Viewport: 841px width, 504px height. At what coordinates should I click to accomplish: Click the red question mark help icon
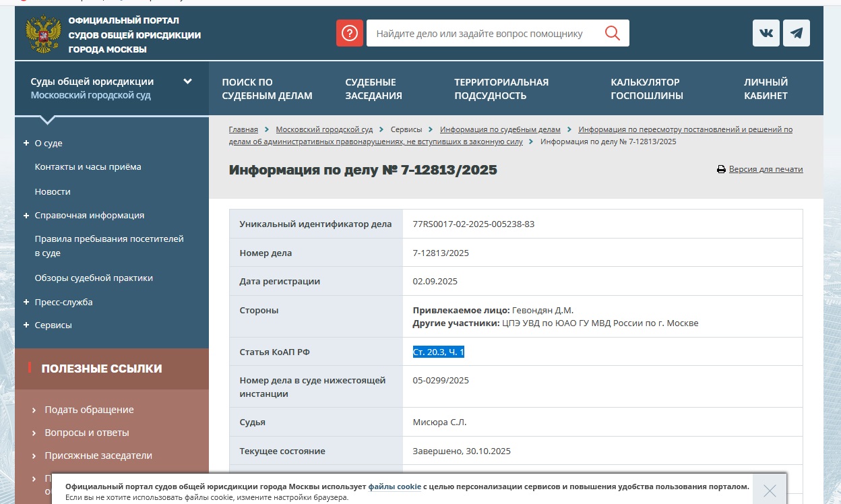tap(350, 33)
